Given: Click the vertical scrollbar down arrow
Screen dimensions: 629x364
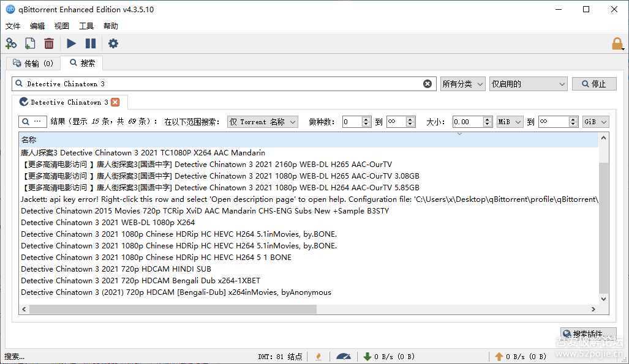Looking at the screenshot, I should (604, 299).
